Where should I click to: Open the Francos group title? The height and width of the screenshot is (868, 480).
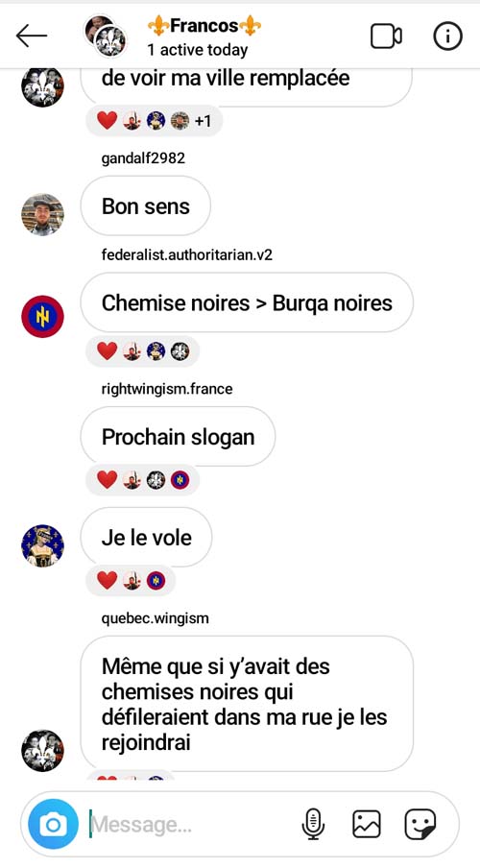(x=204, y=26)
